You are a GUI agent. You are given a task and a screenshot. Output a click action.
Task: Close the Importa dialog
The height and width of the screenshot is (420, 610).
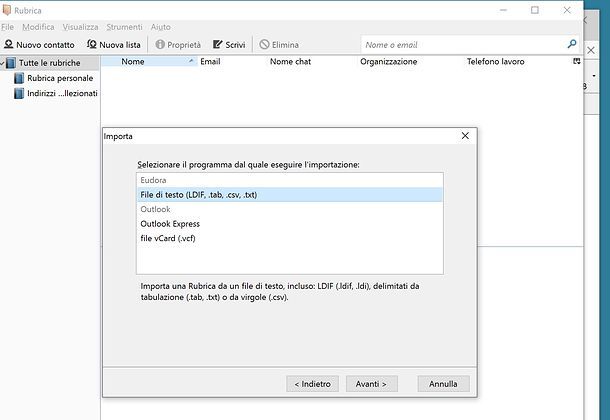(465, 136)
